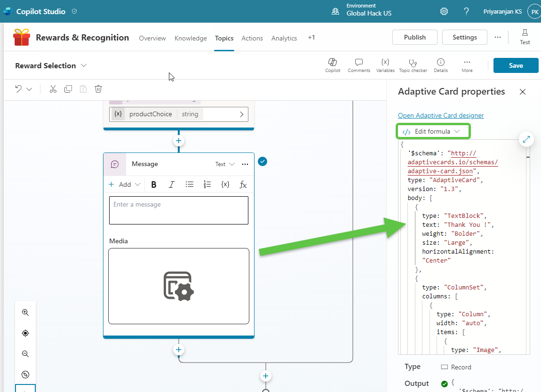The image size is (541, 392).
Task: Open the Comments panel
Action: pos(359,65)
